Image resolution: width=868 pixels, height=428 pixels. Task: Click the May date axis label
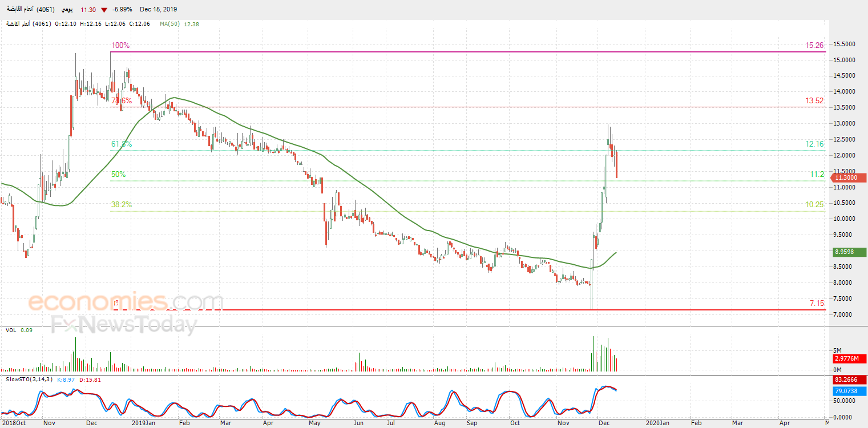pyautogui.click(x=315, y=423)
